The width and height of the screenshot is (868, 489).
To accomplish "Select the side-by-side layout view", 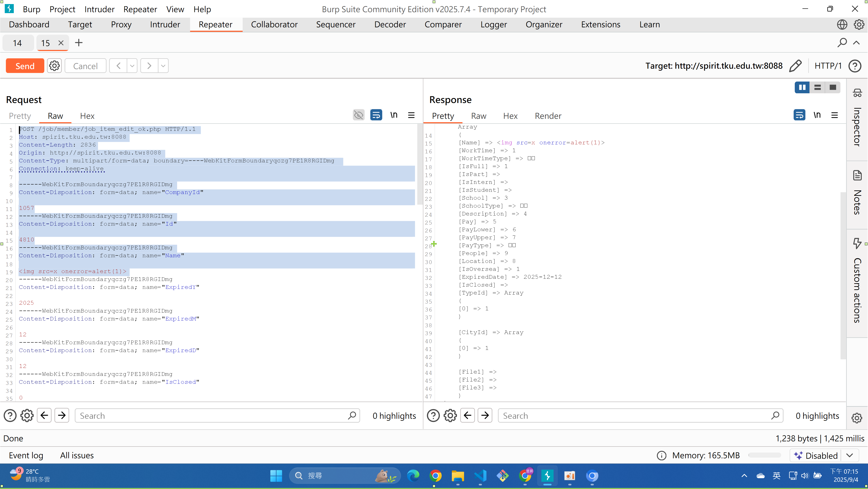I will [802, 87].
